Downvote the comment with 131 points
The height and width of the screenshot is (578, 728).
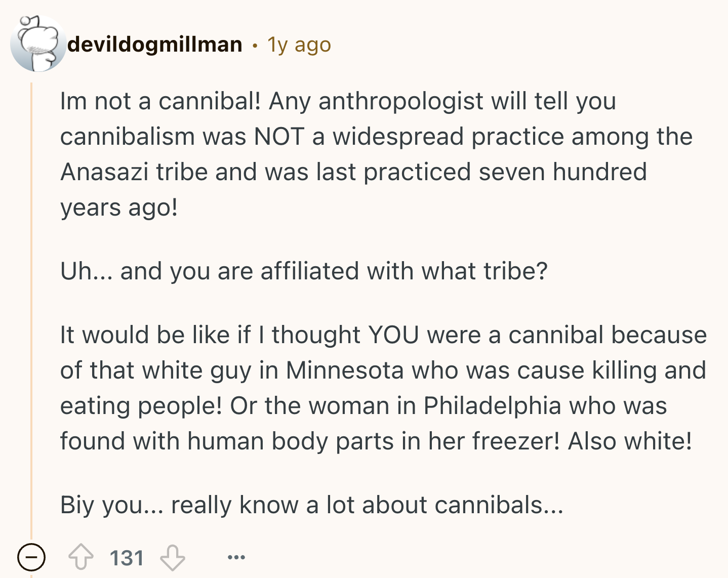173,557
